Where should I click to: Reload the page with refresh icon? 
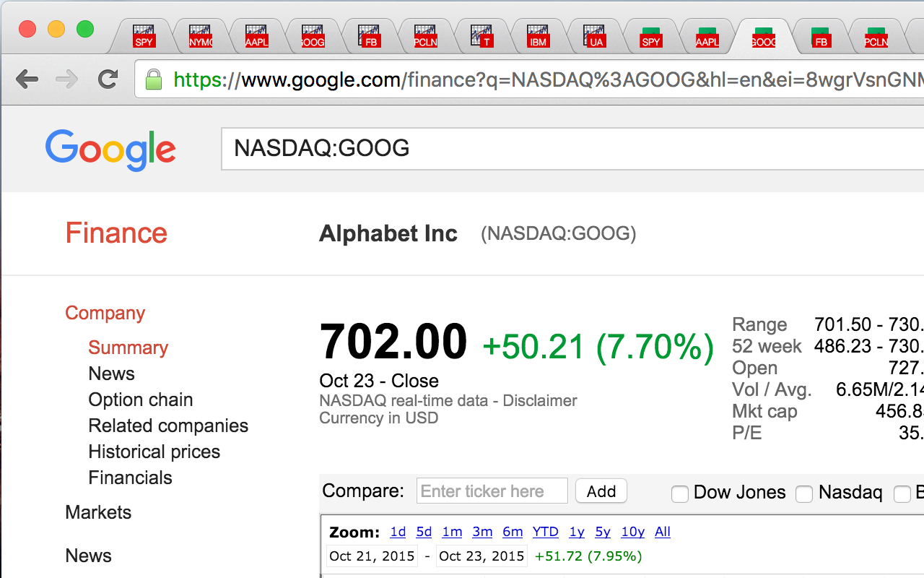tap(108, 79)
